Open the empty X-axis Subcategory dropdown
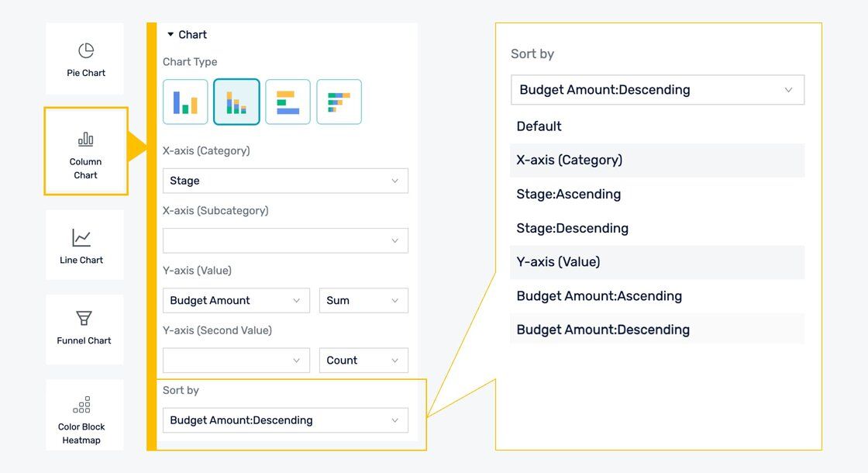 [286, 240]
